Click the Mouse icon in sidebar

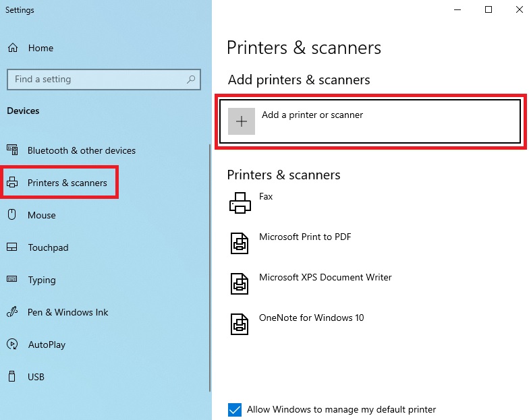12,215
